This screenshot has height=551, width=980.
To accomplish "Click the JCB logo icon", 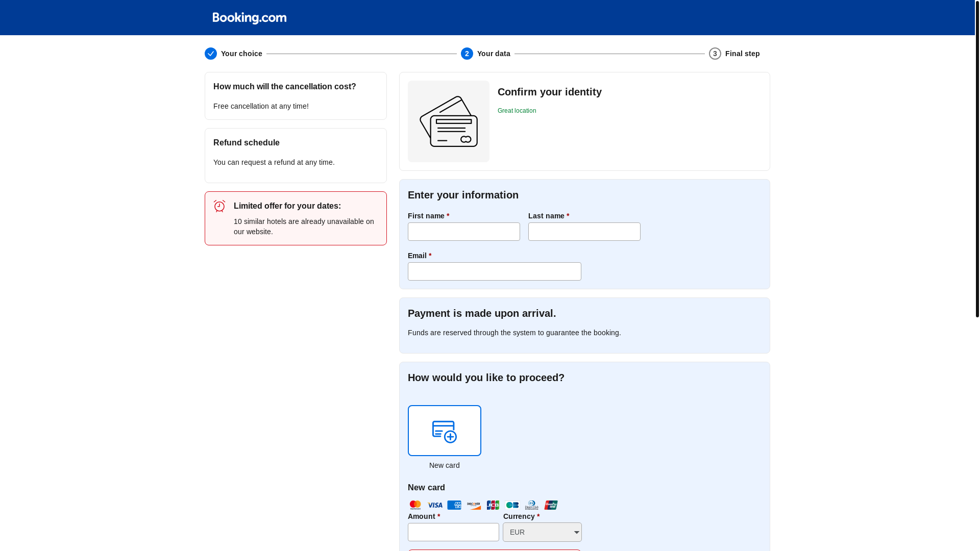I will (x=493, y=505).
